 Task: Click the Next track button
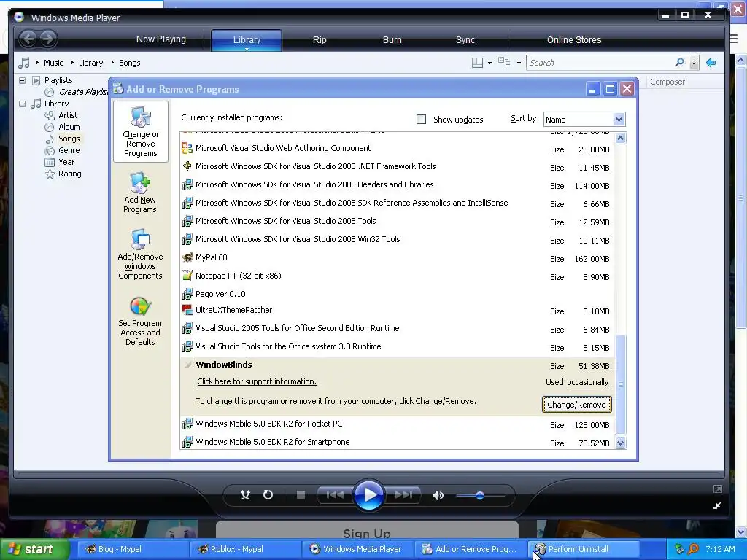(x=403, y=495)
